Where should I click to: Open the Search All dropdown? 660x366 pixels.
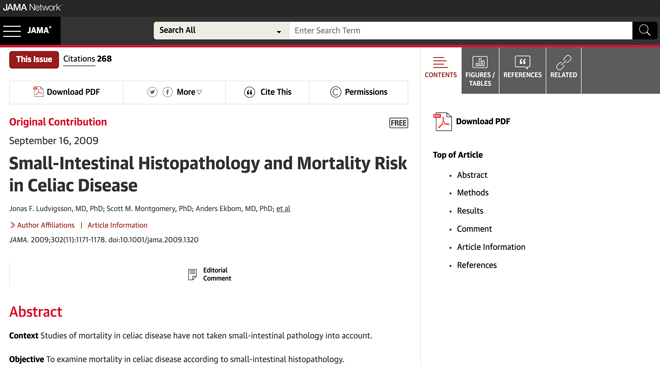(221, 30)
